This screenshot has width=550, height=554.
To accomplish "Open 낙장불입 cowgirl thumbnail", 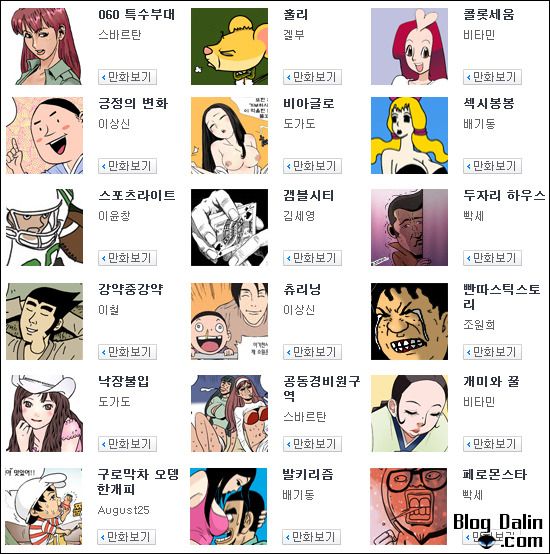I will click(45, 413).
